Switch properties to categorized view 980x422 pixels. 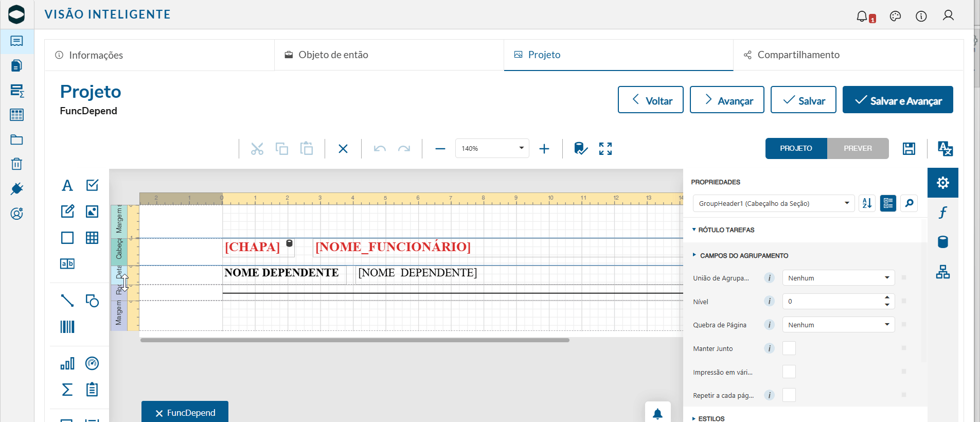coord(888,203)
